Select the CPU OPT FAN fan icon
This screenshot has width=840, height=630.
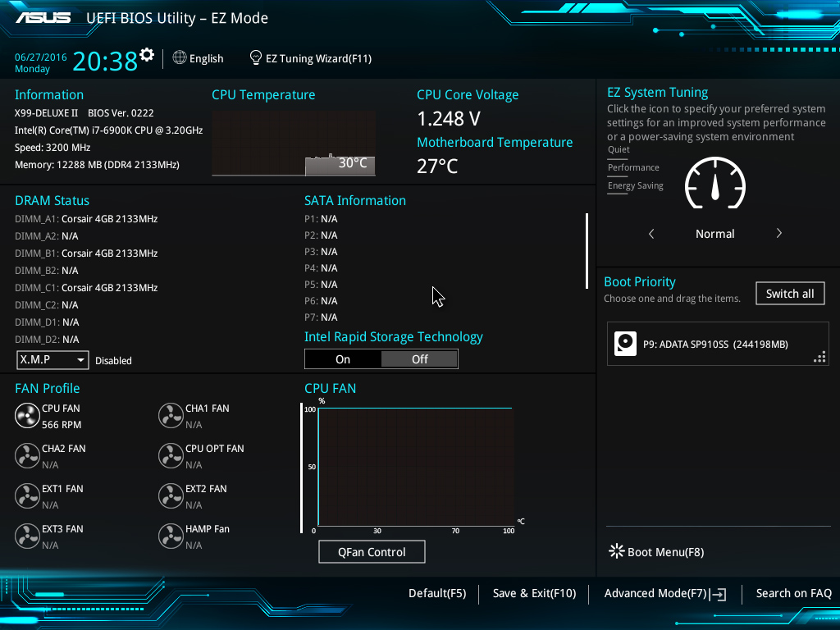point(171,456)
